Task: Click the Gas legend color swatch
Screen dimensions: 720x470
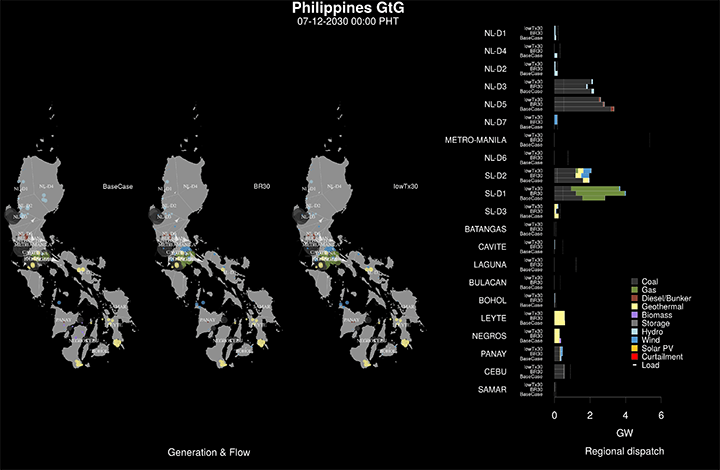Action: pos(634,290)
